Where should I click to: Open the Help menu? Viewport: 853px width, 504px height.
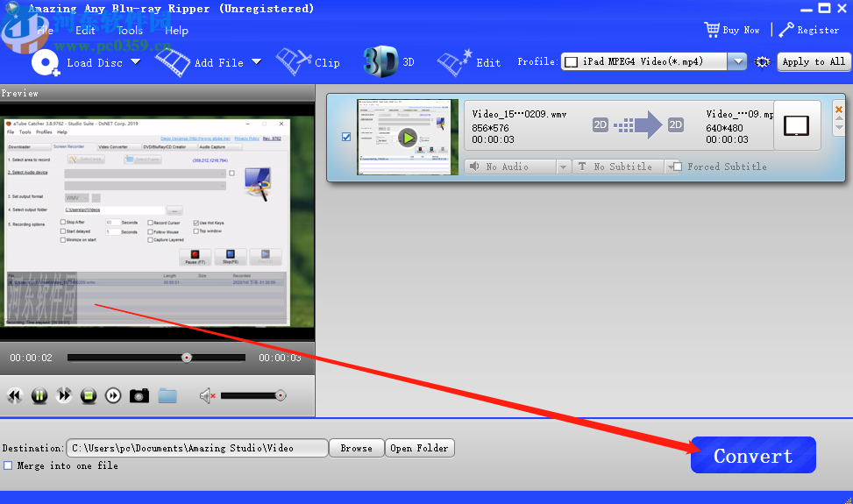click(x=177, y=31)
